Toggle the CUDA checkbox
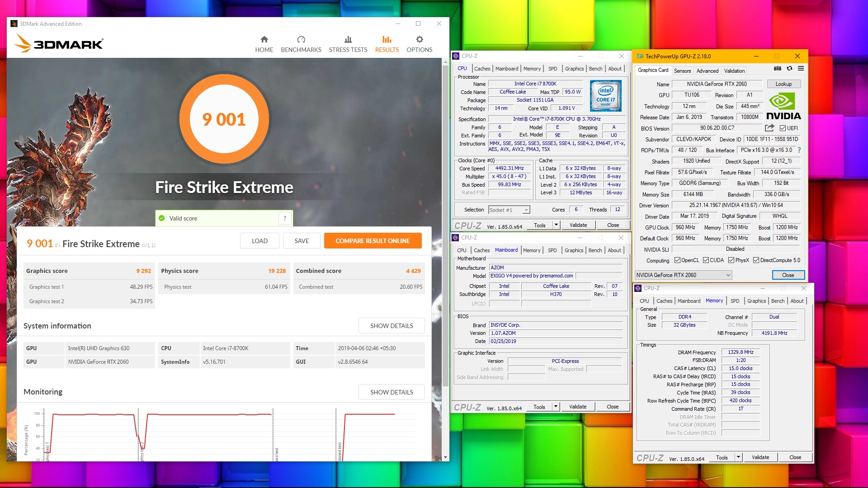 tap(706, 260)
